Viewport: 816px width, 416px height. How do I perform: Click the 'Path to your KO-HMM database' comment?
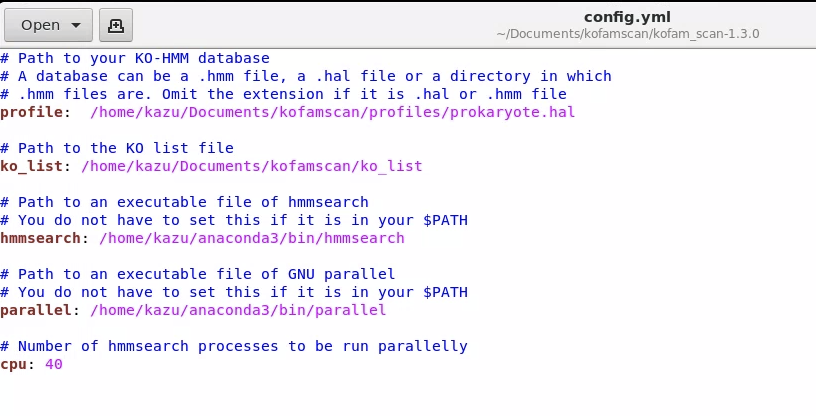[x=135, y=58]
